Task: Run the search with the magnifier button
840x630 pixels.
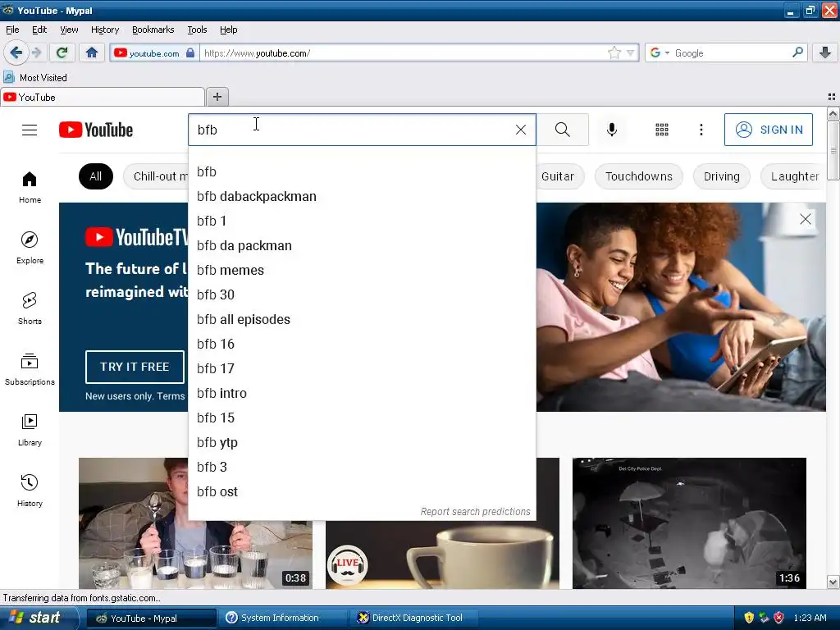Action: point(563,130)
